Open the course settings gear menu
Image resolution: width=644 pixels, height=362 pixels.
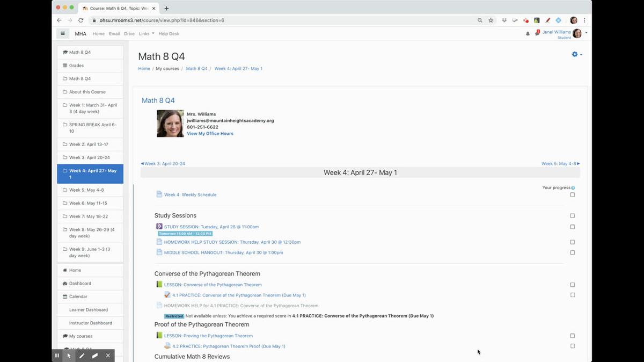pyautogui.click(x=577, y=54)
